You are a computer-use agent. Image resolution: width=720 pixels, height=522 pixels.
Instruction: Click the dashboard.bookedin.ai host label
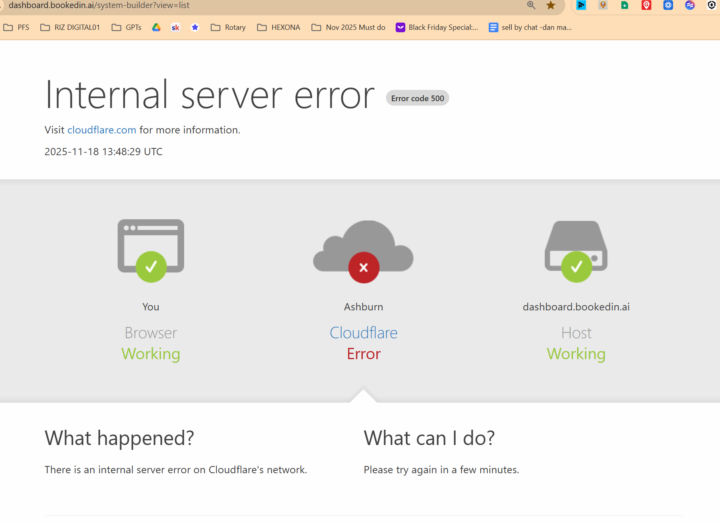(576, 307)
